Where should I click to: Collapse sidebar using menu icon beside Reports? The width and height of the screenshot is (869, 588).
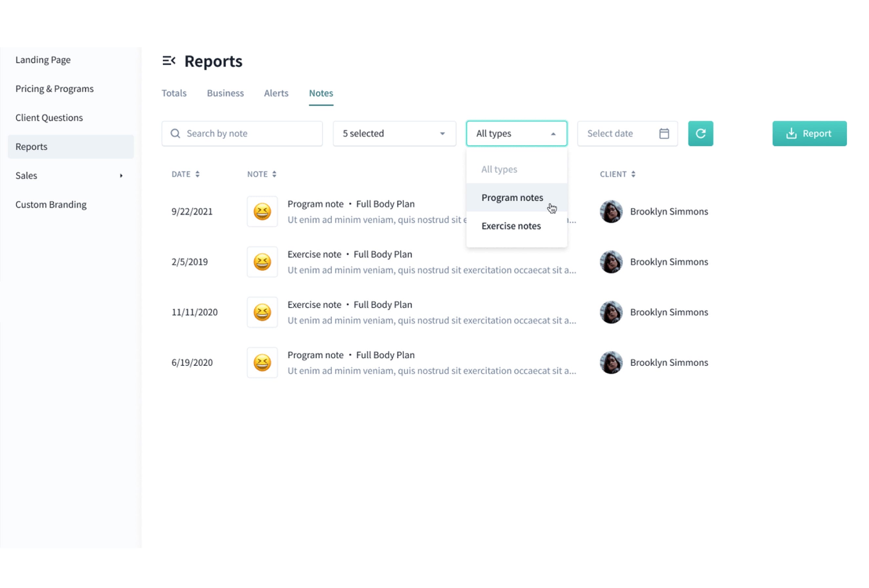168,61
